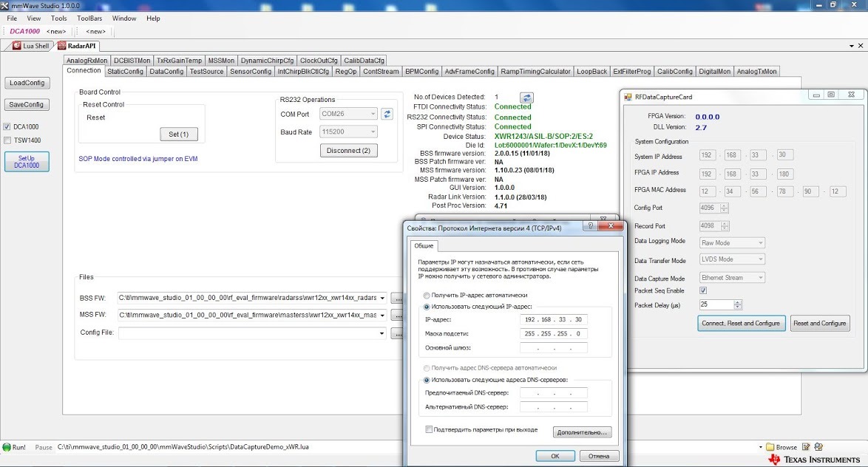
Task: Switch to the DataConfig tab
Action: 166,72
